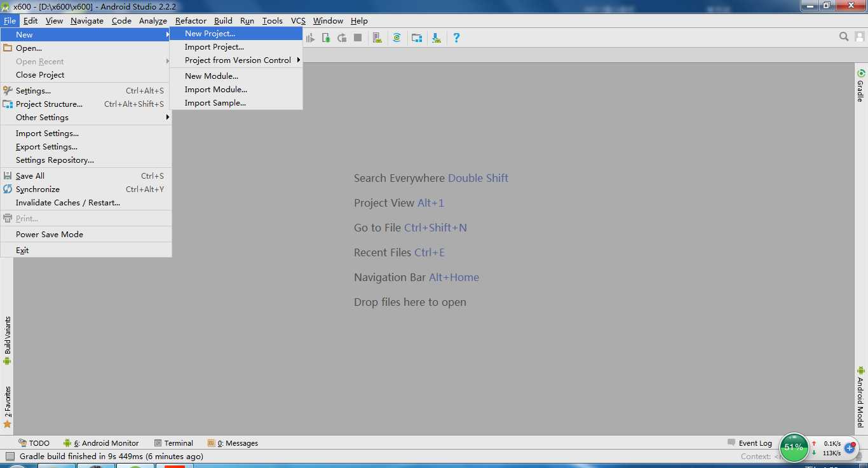Open the Android Model side panel
This screenshot has width=868, height=468.
(x=861, y=396)
